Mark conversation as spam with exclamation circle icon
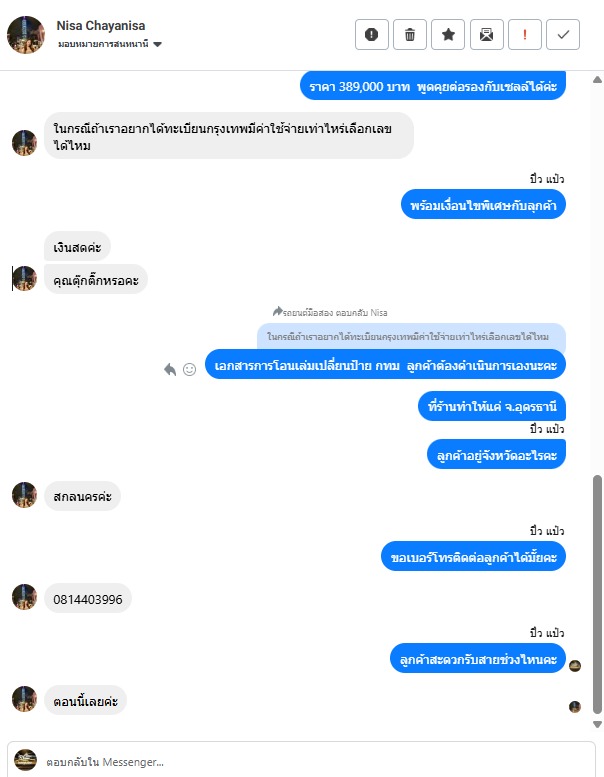604x777 pixels. [x=372, y=35]
